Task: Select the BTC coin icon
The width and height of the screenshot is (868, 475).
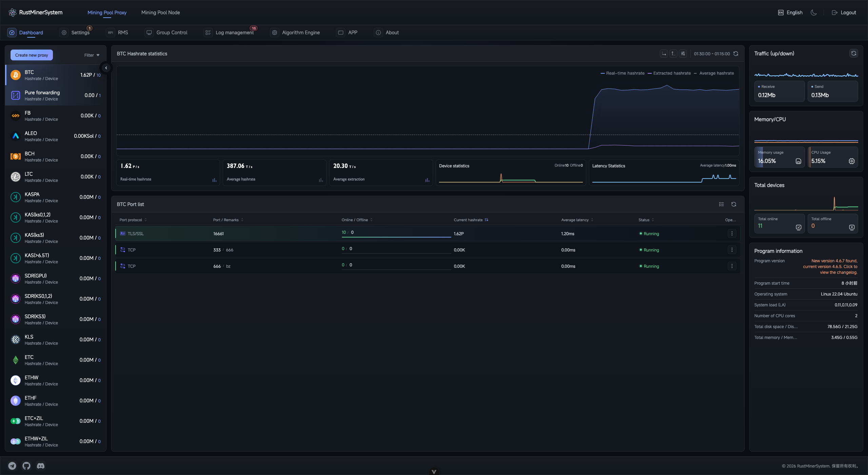Action: (x=16, y=75)
